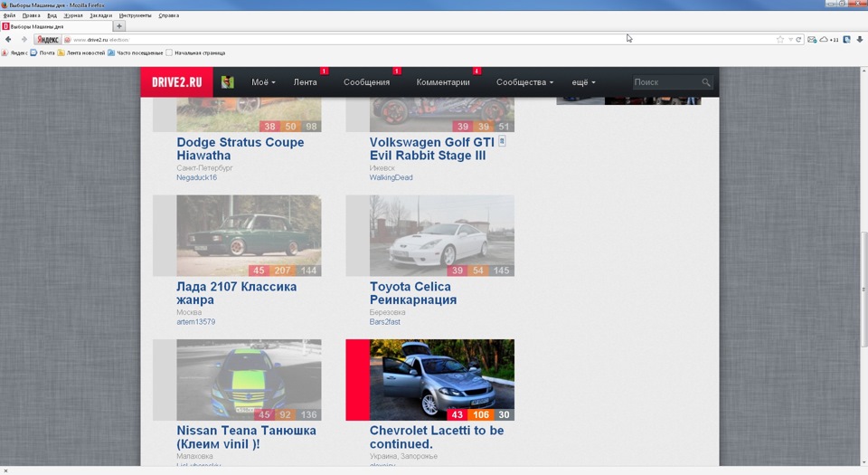Select the orange 207 counter on Лада 2107

coord(282,271)
